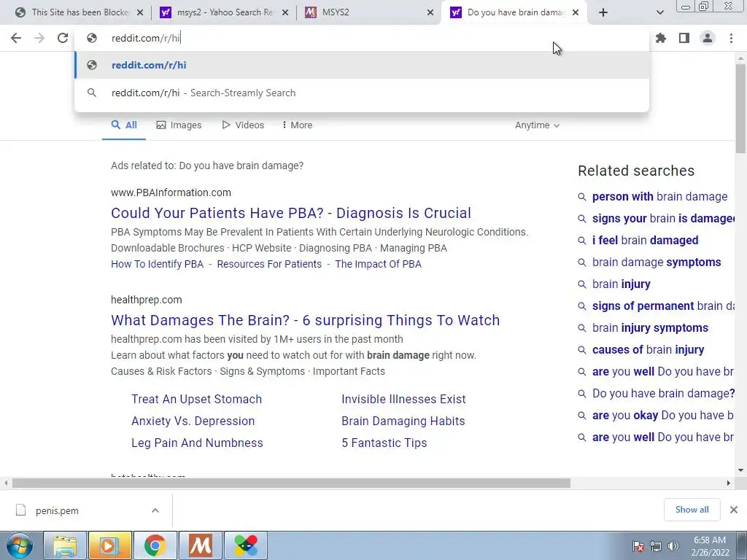Image resolution: width=747 pixels, height=560 pixels.
Task: Switch to 'msys2 - Yahoo Search' tab
Action: click(x=224, y=12)
